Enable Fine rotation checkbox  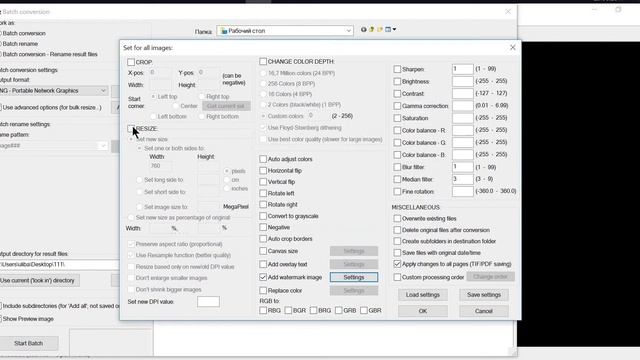(397, 191)
